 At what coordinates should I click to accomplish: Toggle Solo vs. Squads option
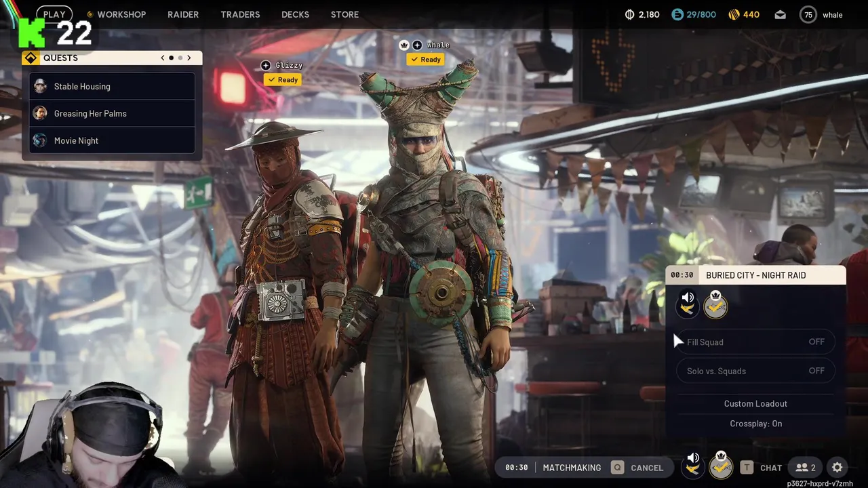[x=755, y=371]
